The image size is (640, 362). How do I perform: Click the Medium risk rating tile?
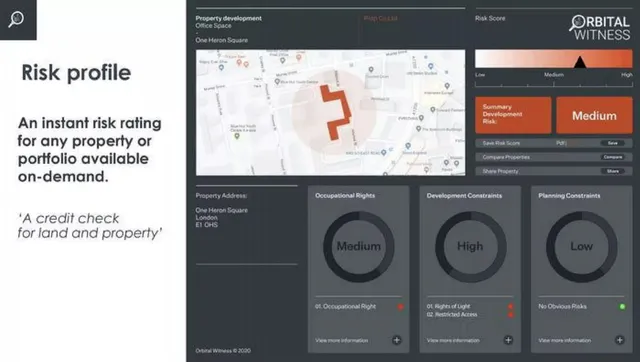coord(594,115)
